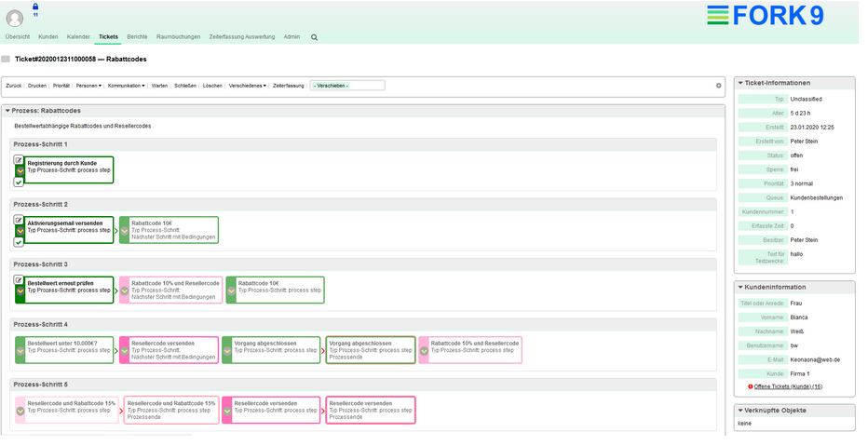Toggle checkmark under Registrierung durch Kunde
This screenshot has height=446, width=868.
tap(19, 182)
